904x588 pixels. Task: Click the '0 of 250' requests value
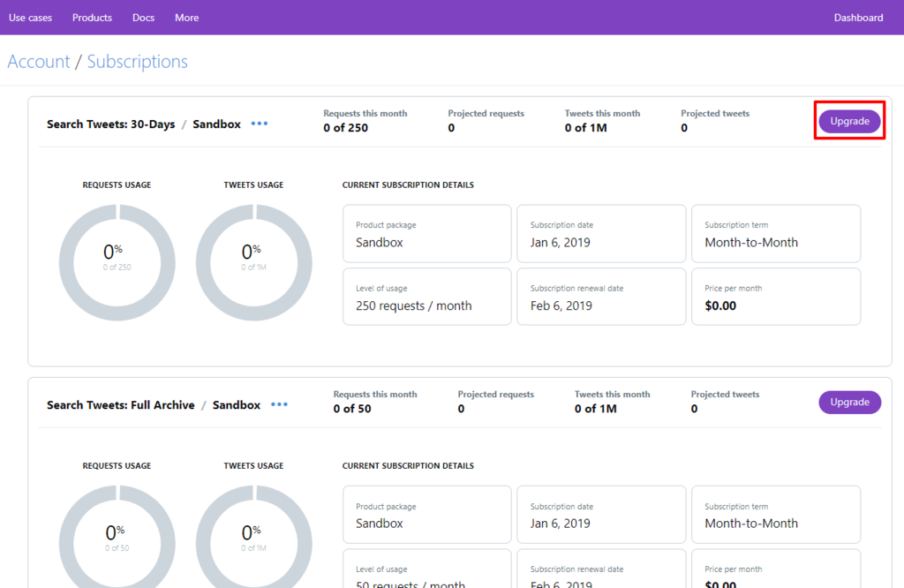point(345,128)
